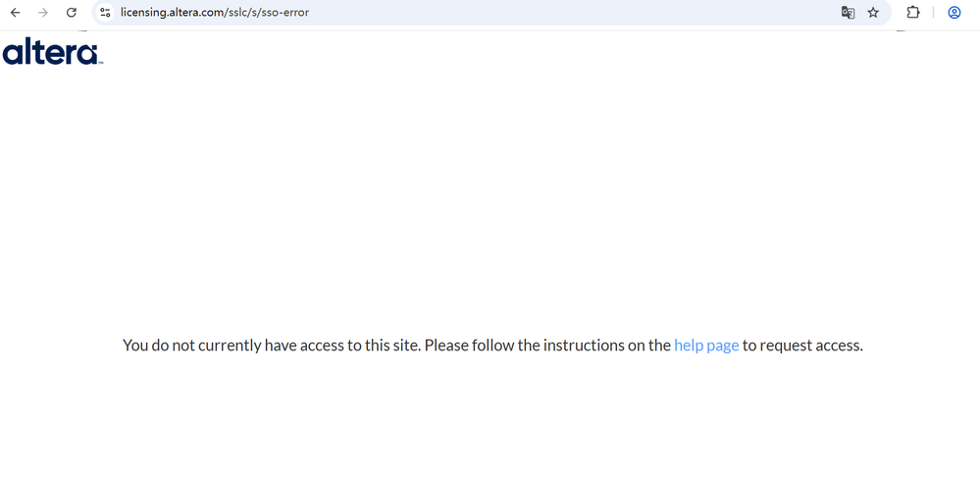Click empty address bar space right of URL
The height and width of the screenshot is (479, 980).
click(x=589, y=13)
